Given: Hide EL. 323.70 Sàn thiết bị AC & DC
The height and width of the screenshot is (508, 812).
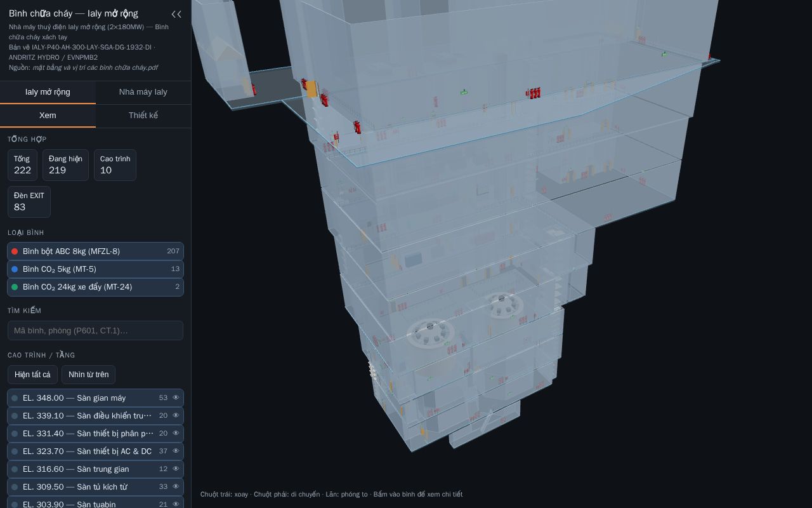Looking at the screenshot, I should (x=176, y=451).
